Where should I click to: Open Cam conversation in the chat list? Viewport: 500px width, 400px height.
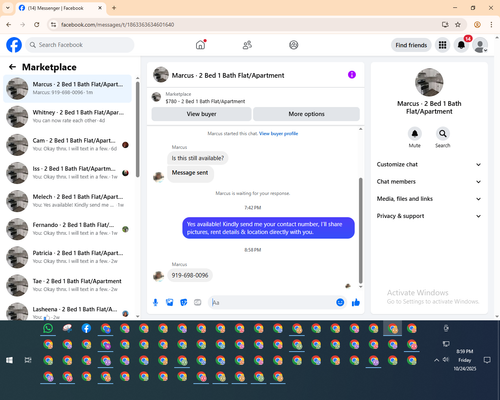pos(67,145)
